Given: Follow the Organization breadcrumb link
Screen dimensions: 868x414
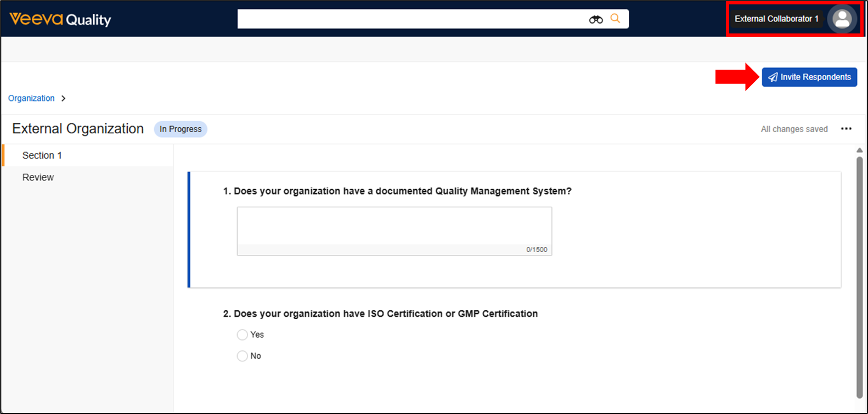Looking at the screenshot, I should 31,99.
